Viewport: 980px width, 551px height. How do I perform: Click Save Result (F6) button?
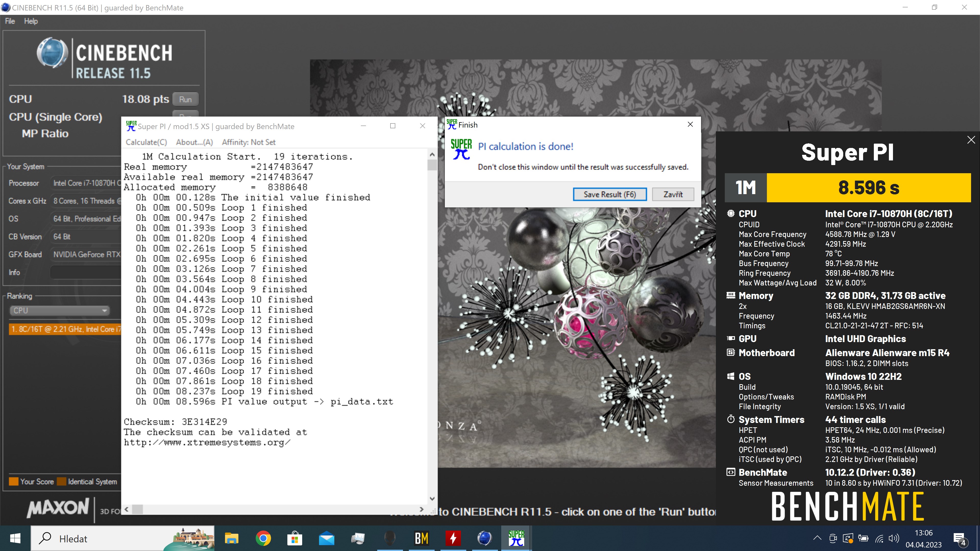pyautogui.click(x=609, y=194)
